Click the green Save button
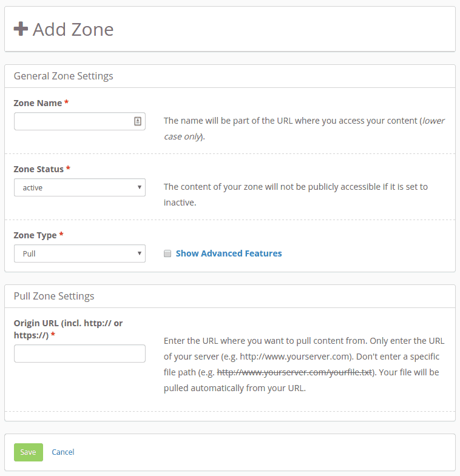 (x=29, y=452)
